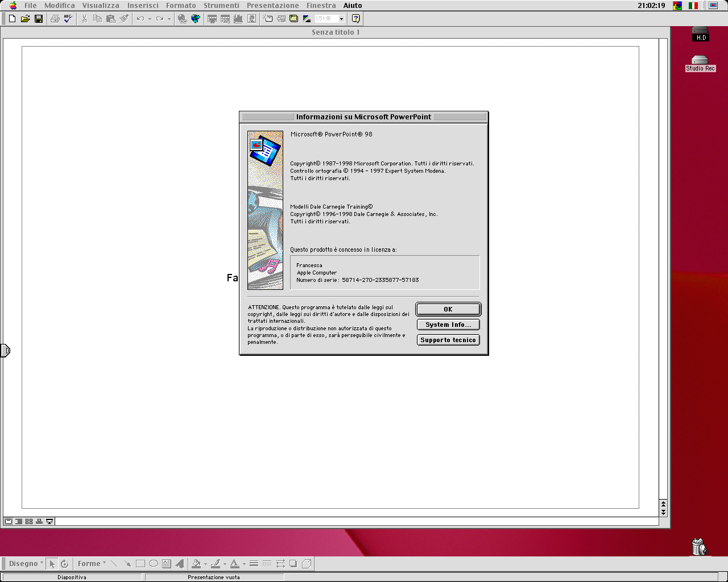This screenshot has width=728, height=582.
Task: Click the Print icon
Action: (x=55, y=19)
